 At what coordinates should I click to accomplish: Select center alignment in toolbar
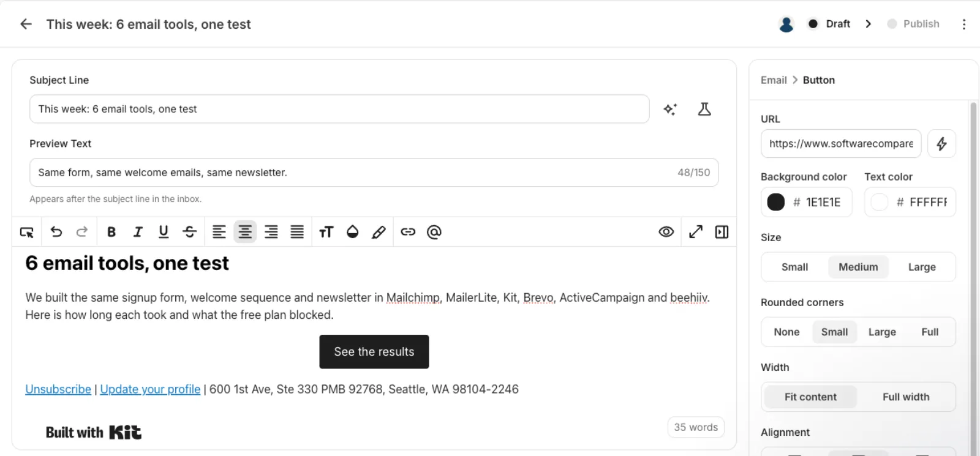[x=245, y=232]
